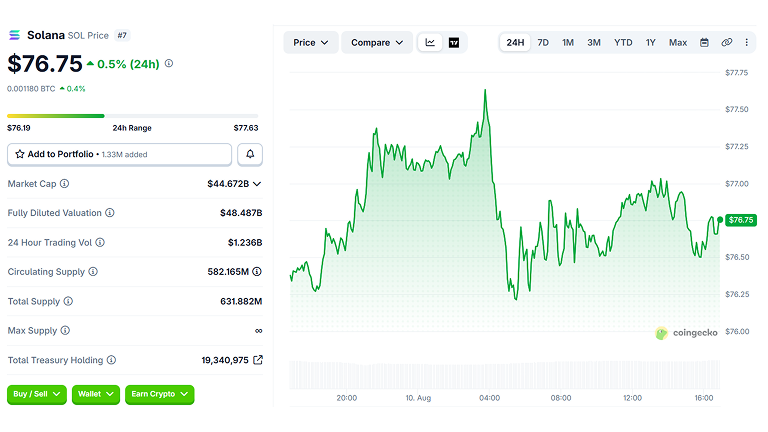The width and height of the screenshot is (768, 432).
Task: Click the $1.236B trading volume value
Action: (245, 242)
